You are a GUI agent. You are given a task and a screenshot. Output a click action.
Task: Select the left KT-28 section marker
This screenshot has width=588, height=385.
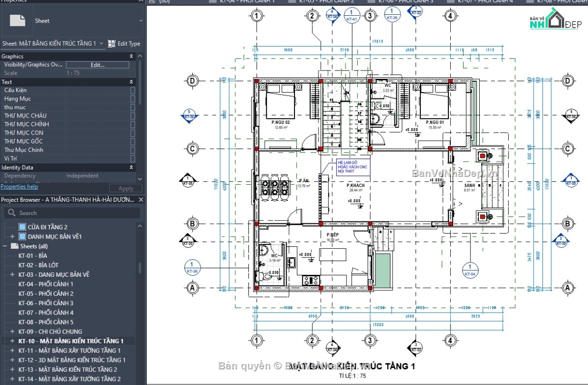point(189,180)
